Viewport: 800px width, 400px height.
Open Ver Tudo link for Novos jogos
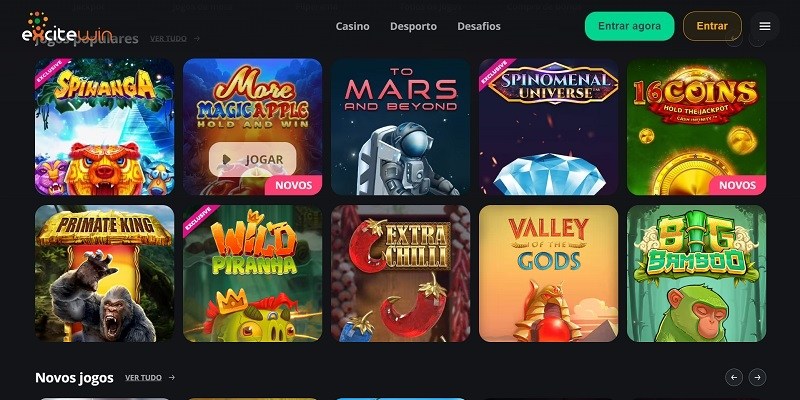[143, 378]
